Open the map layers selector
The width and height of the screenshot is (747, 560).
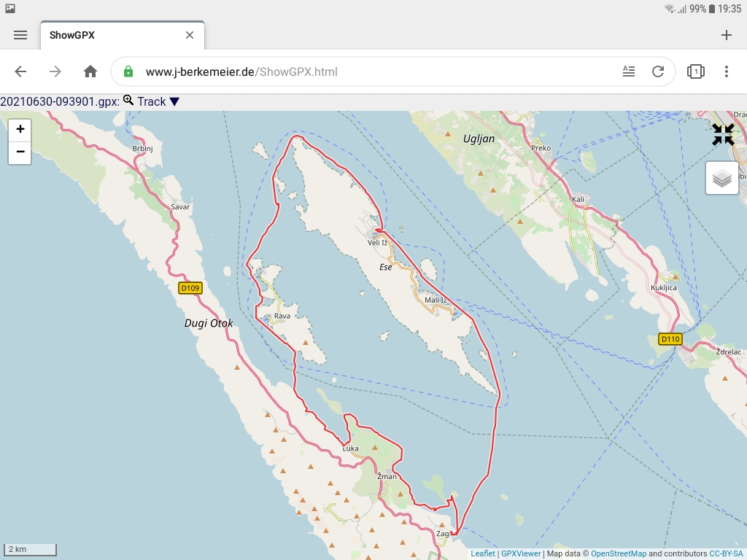point(721,177)
